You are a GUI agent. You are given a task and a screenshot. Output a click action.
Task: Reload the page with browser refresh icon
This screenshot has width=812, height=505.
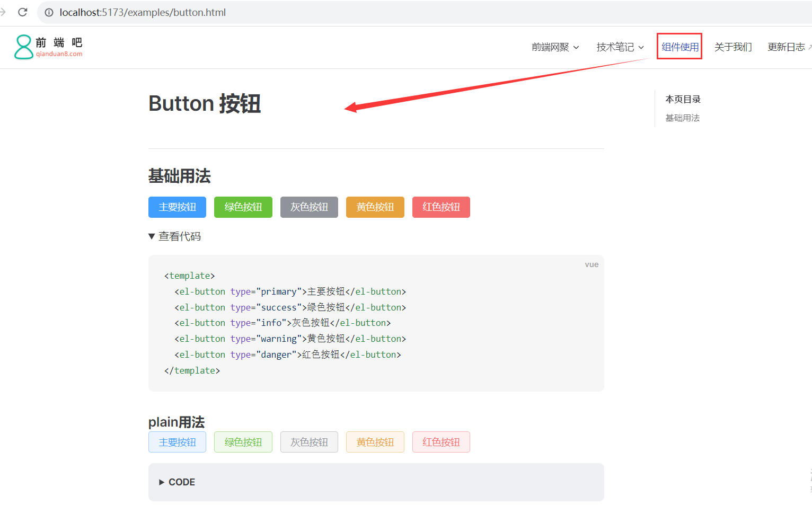coord(23,12)
